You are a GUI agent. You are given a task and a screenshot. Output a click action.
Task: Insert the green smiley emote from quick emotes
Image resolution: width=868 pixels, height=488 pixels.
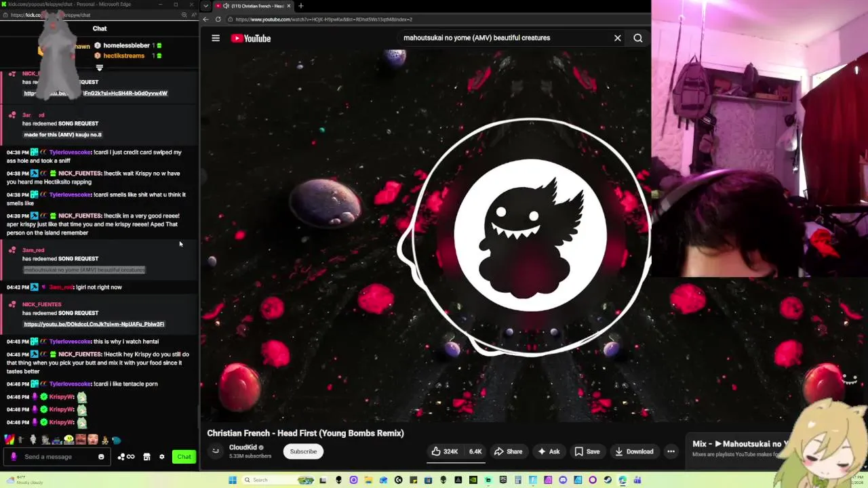coord(68,440)
